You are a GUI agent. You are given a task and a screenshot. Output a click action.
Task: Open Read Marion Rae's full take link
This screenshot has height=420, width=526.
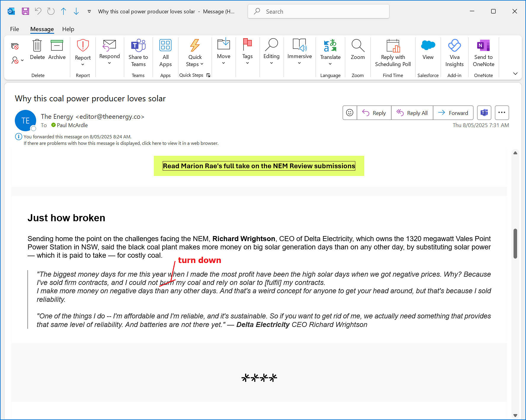coord(259,166)
